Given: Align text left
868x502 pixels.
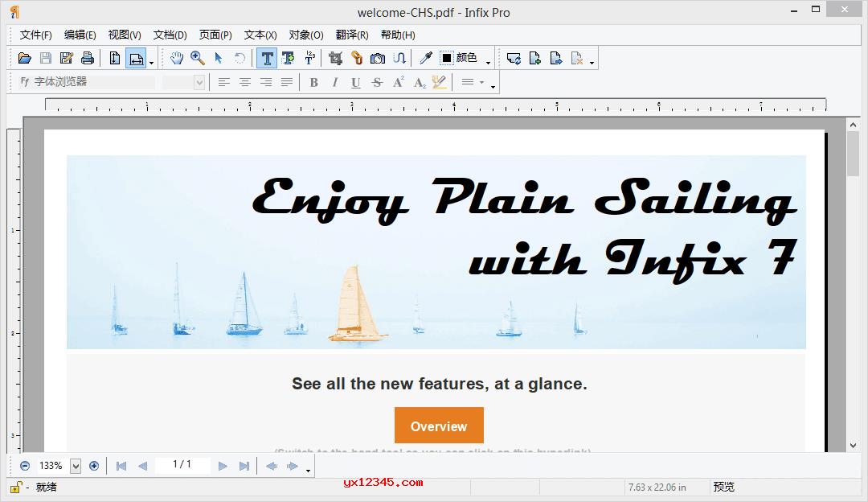Looking at the screenshot, I should click(x=223, y=83).
